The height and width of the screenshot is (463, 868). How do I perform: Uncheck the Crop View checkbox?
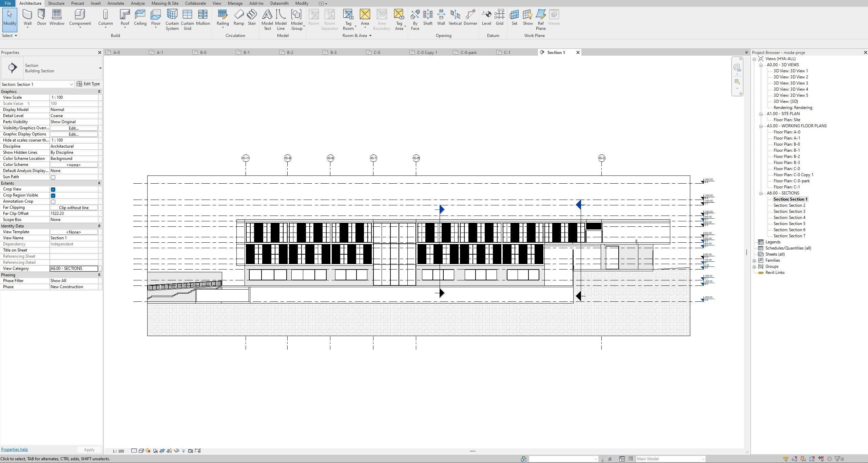click(53, 189)
